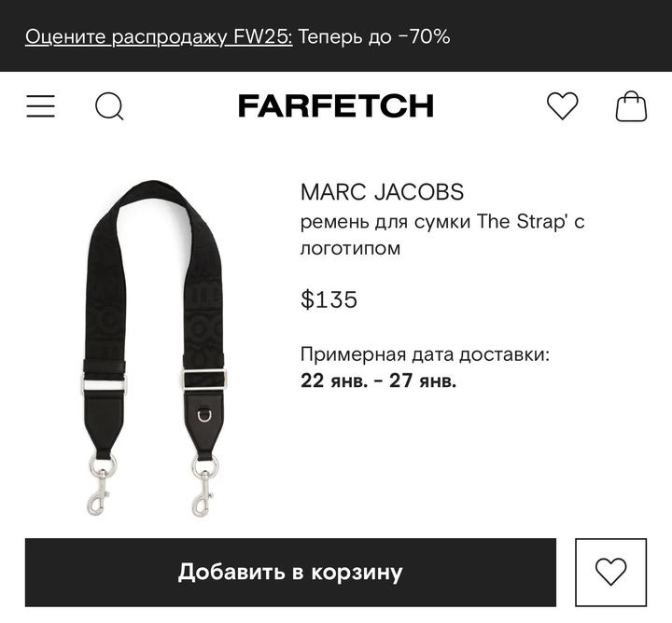Open wishlist via header heart icon

[x=562, y=105]
